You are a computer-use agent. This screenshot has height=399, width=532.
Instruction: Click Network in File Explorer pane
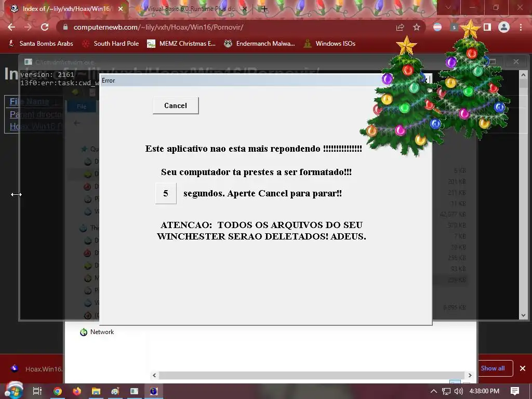(x=102, y=332)
